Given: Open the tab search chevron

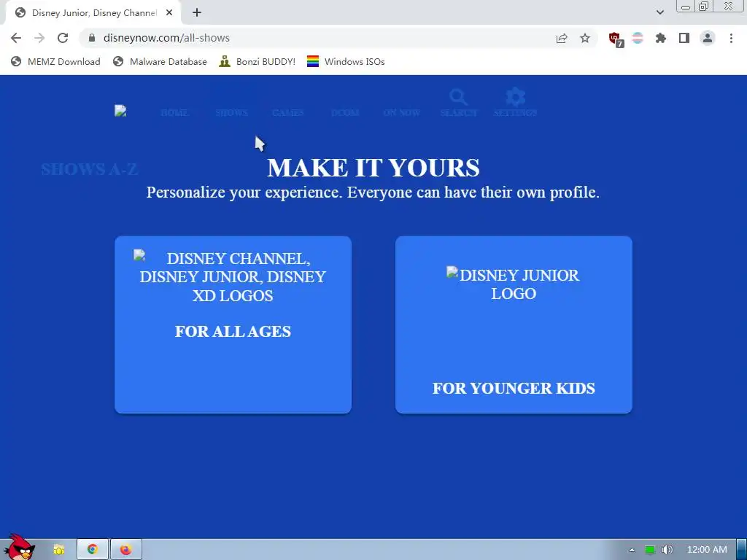Looking at the screenshot, I should click(659, 12).
